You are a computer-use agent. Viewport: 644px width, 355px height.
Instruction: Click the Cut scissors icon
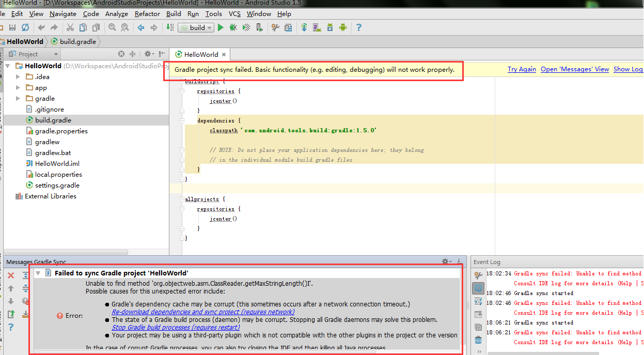coord(70,27)
